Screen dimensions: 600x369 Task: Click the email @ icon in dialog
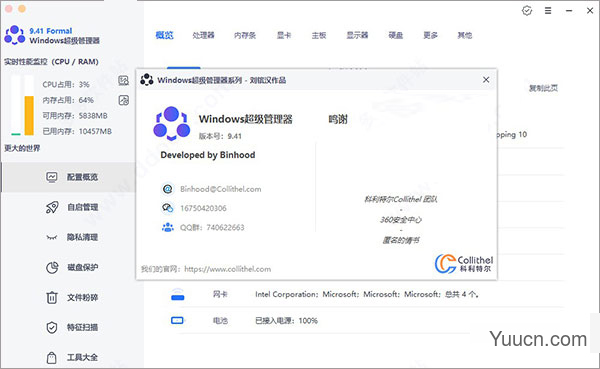coord(167,189)
